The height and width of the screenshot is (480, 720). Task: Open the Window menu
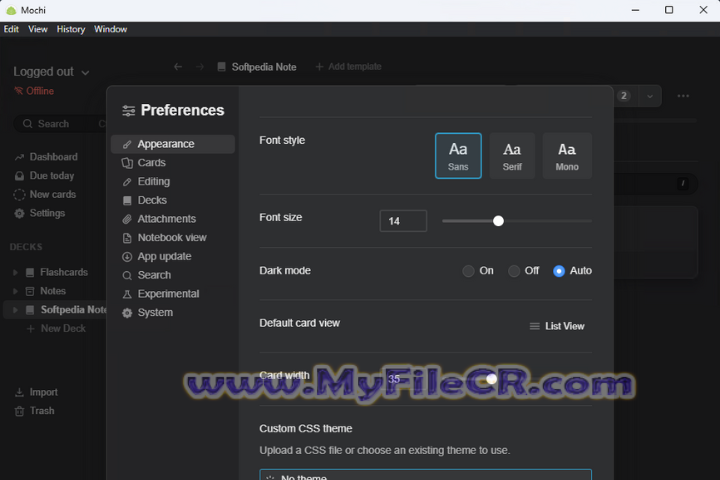tap(111, 29)
